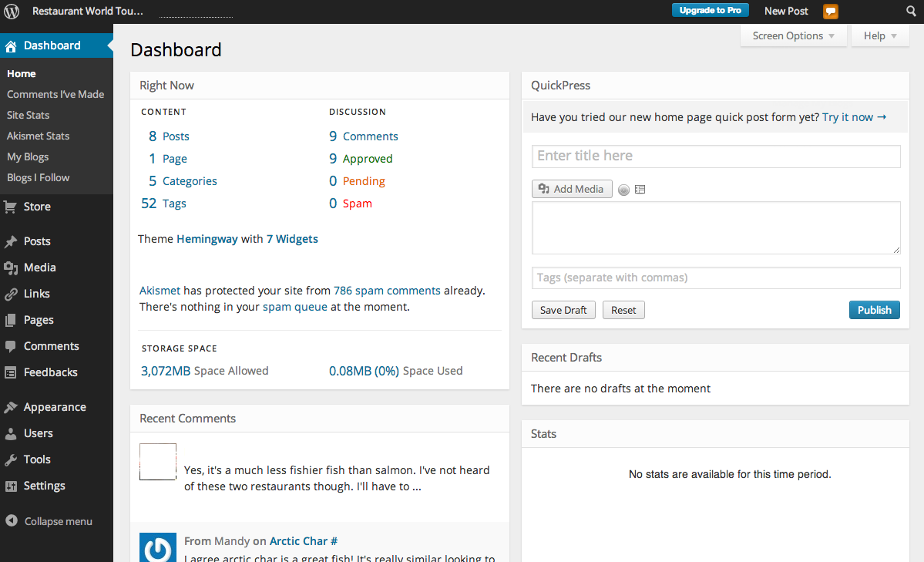Expand the Screen Options dropdown

[793, 36]
